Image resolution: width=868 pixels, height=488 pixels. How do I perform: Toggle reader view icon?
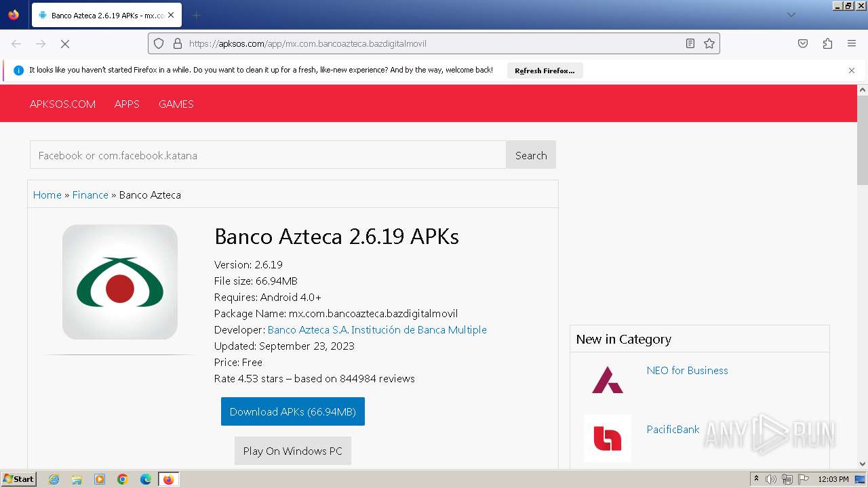point(690,43)
